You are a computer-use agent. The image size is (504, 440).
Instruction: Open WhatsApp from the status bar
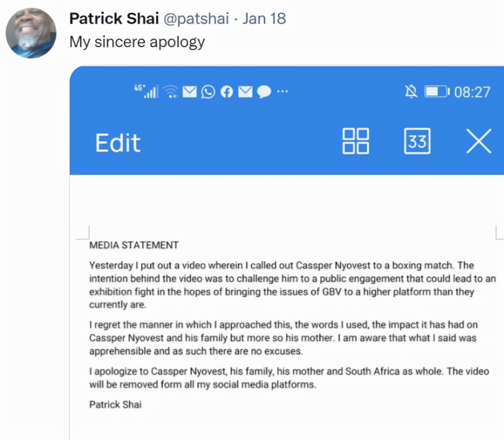click(208, 92)
